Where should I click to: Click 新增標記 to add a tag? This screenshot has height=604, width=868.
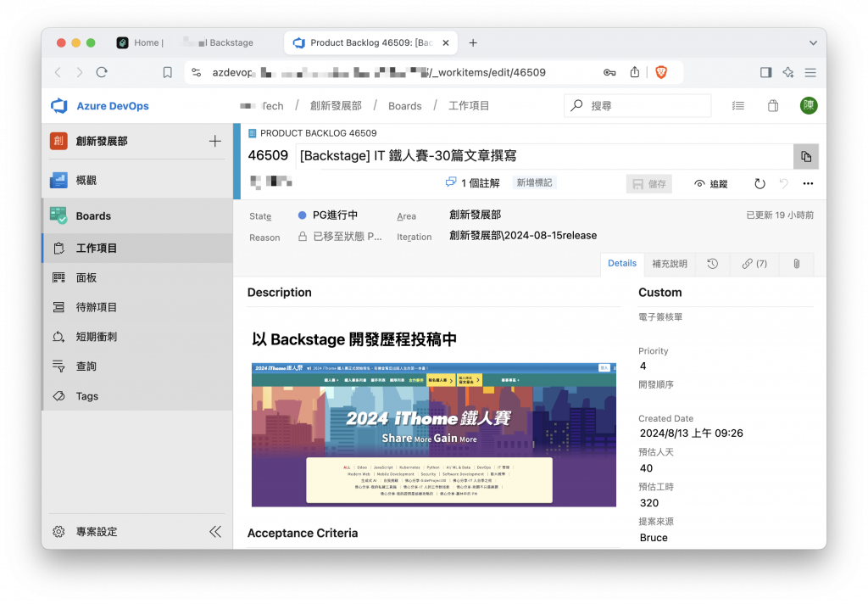pos(534,183)
